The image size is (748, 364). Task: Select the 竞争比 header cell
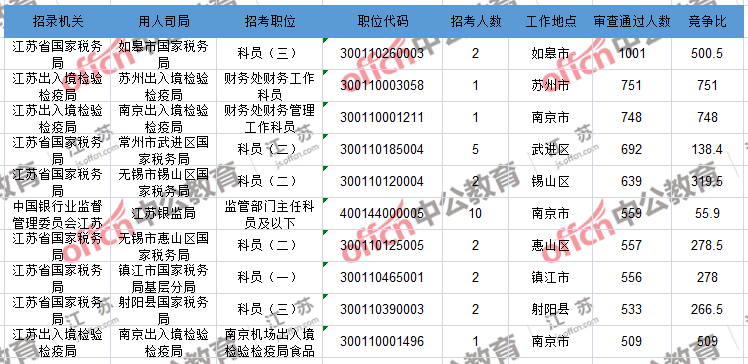(x=707, y=21)
